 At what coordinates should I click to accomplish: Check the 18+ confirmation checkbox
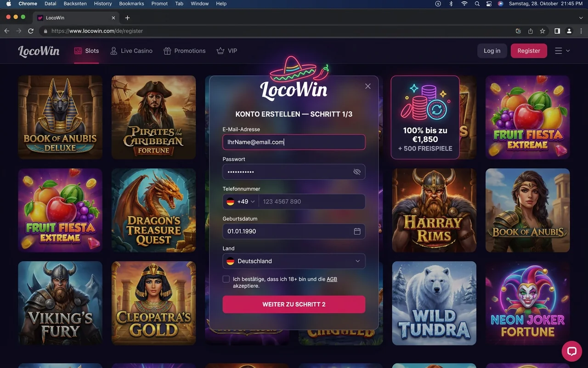tap(226, 279)
